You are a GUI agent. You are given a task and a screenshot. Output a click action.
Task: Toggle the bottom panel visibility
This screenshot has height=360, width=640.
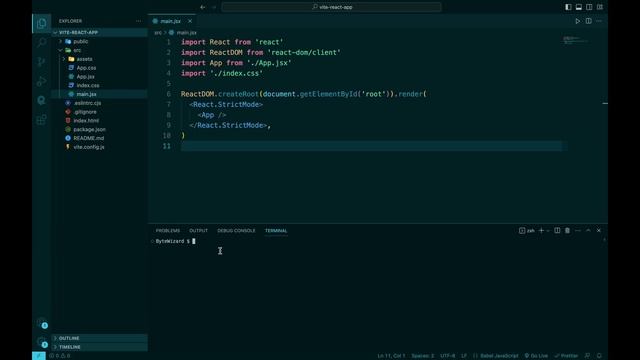(x=579, y=7)
